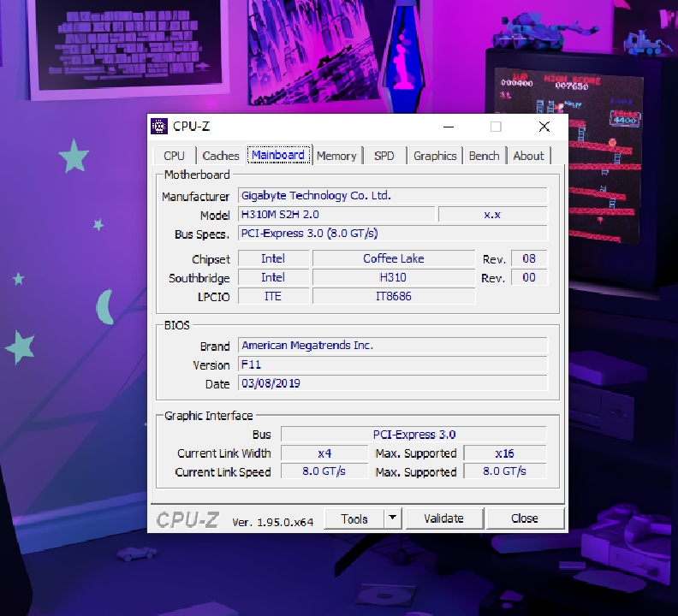
Task: Open the Bench tab
Action: (485, 156)
